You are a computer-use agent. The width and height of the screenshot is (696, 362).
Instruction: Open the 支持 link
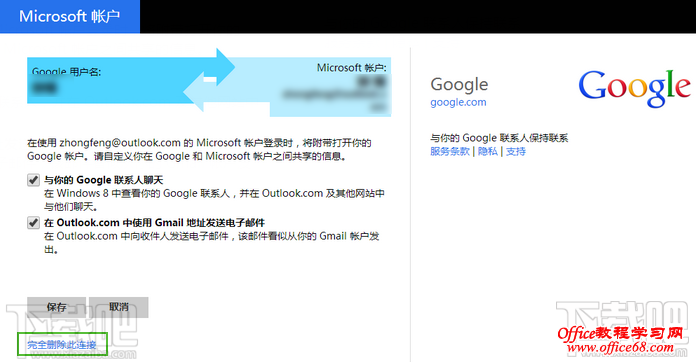click(516, 151)
